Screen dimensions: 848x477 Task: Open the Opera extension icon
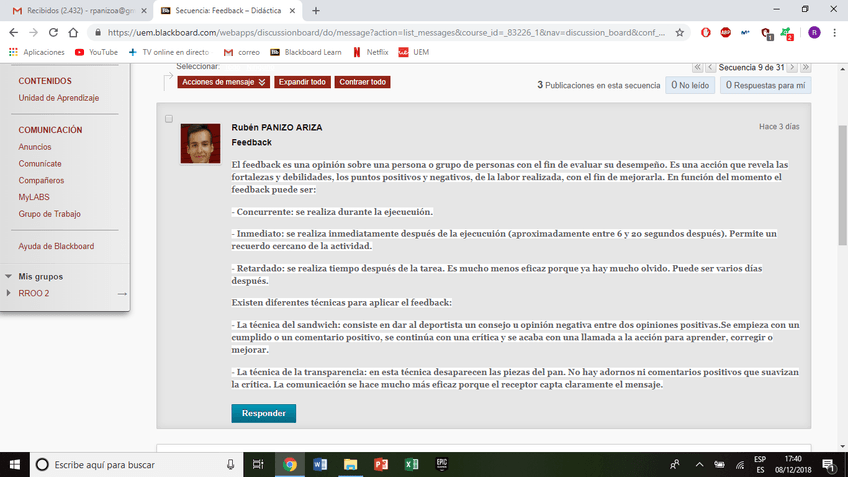706,32
